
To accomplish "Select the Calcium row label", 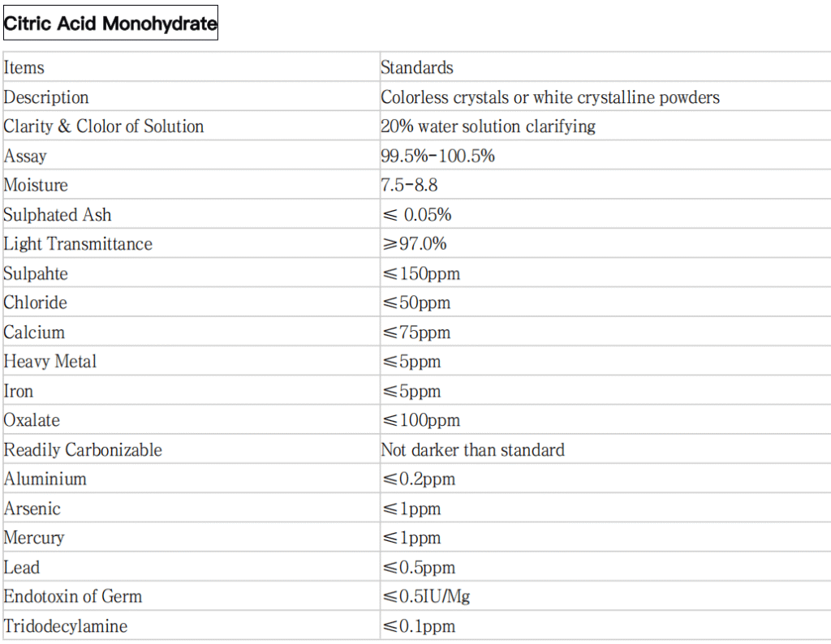I will [34, 333].
